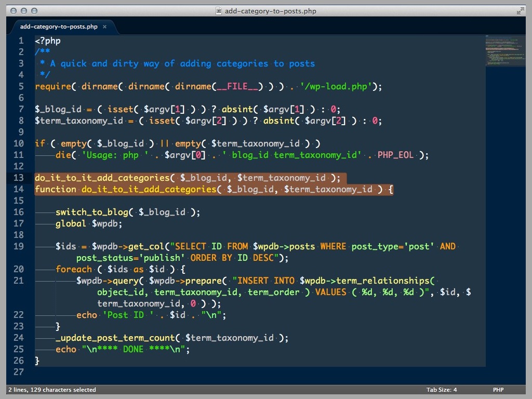
Task: Click the minimap code preview
Action: [505, 50]
